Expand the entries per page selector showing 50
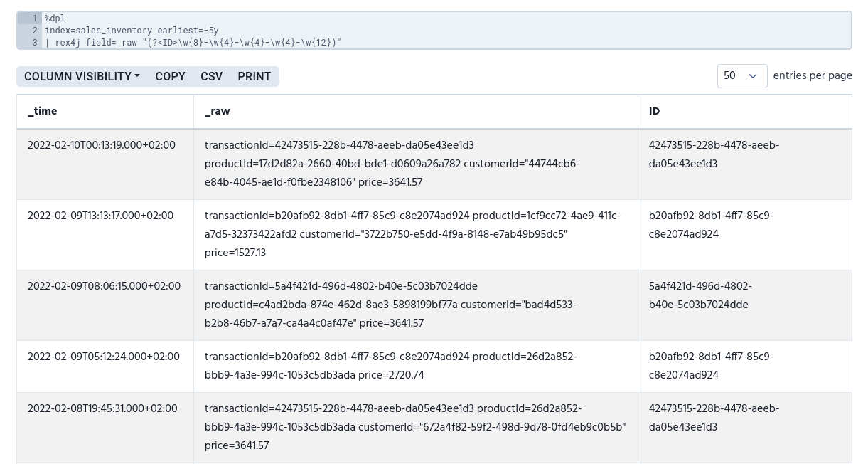 pyautogui.click(x=741, y=76)
